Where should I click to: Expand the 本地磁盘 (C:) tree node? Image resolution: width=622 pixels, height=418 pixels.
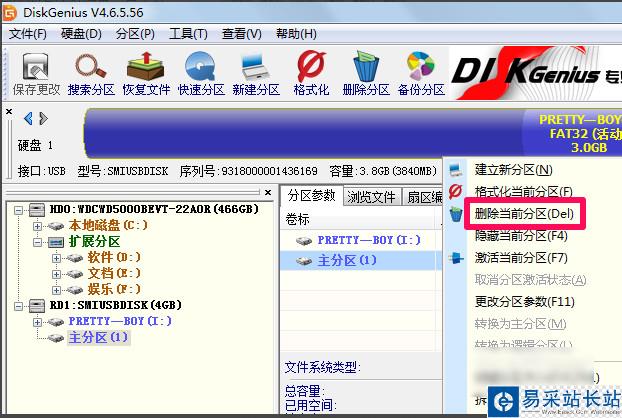click(37, 226)
